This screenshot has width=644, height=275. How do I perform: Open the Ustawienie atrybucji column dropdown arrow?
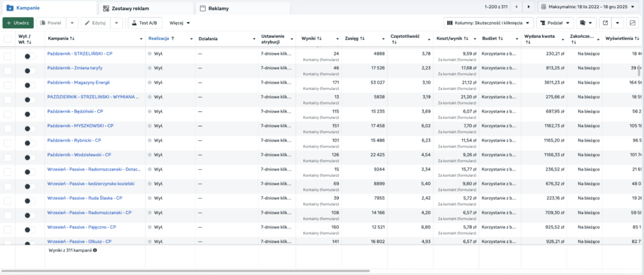point(292,38)
